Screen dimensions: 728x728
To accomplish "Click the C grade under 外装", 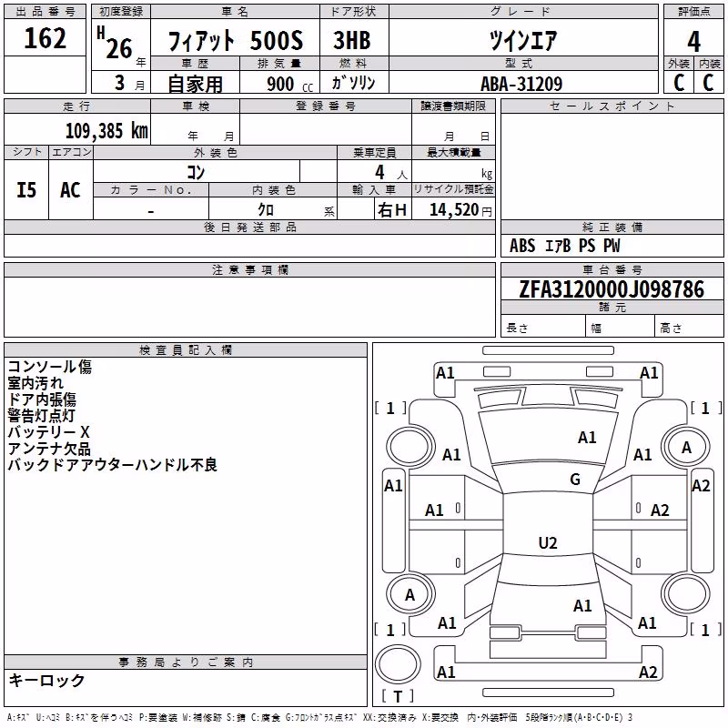I will coord(679,83).
